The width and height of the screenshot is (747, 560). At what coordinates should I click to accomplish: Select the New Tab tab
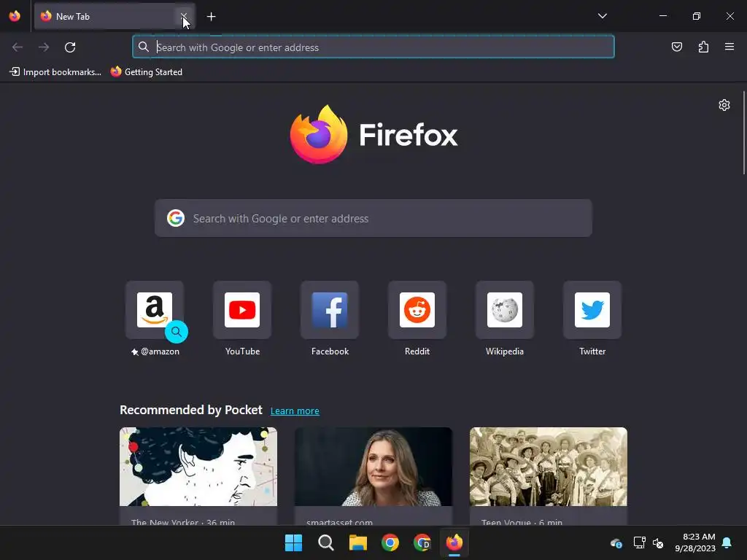tap(115, 17)
